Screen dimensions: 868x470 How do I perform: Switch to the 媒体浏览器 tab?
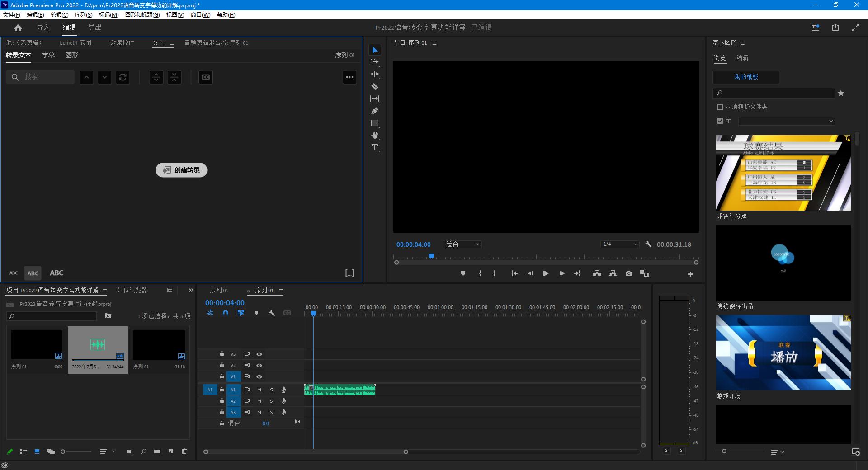(132, 290)
